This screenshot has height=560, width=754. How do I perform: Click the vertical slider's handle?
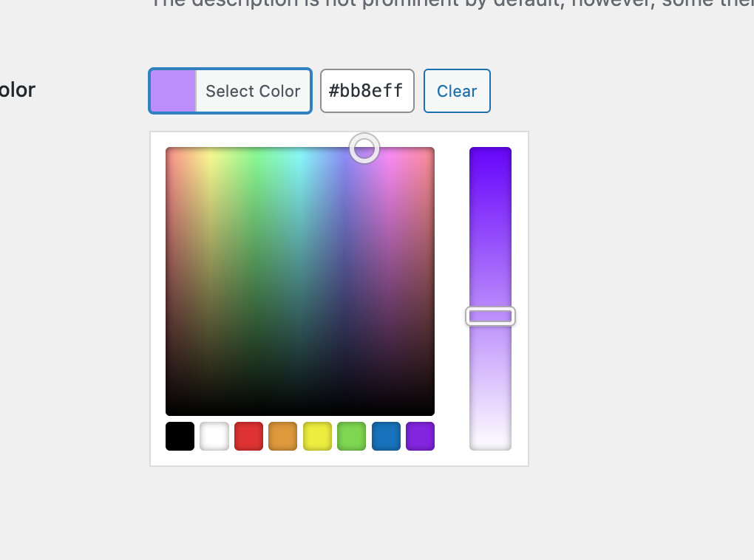click(x=490, y=316)
